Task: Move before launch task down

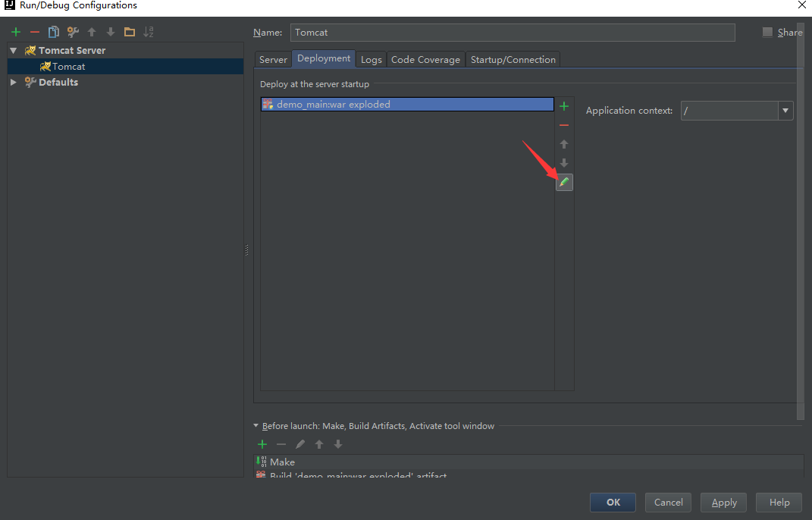Action: [338, 444]
